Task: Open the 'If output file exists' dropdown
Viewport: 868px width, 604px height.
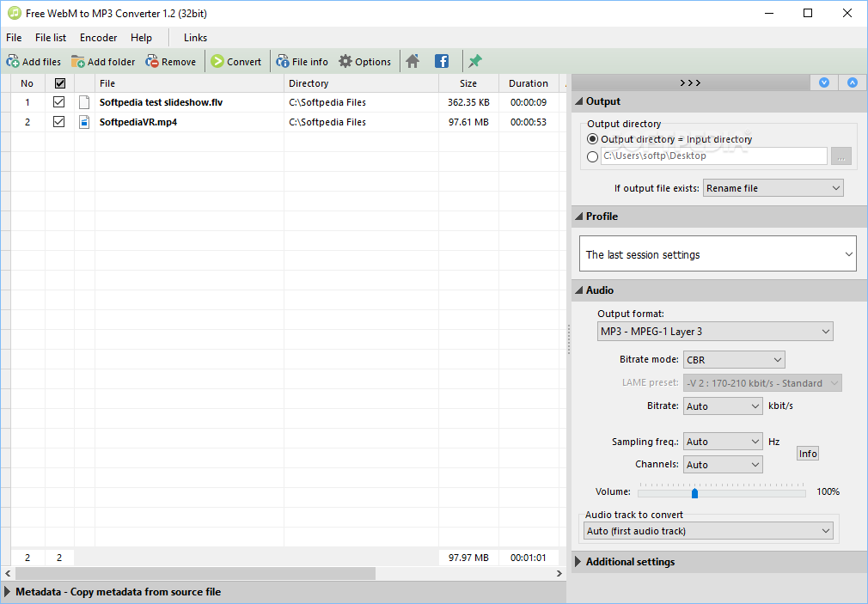Action: coord(773,188)
